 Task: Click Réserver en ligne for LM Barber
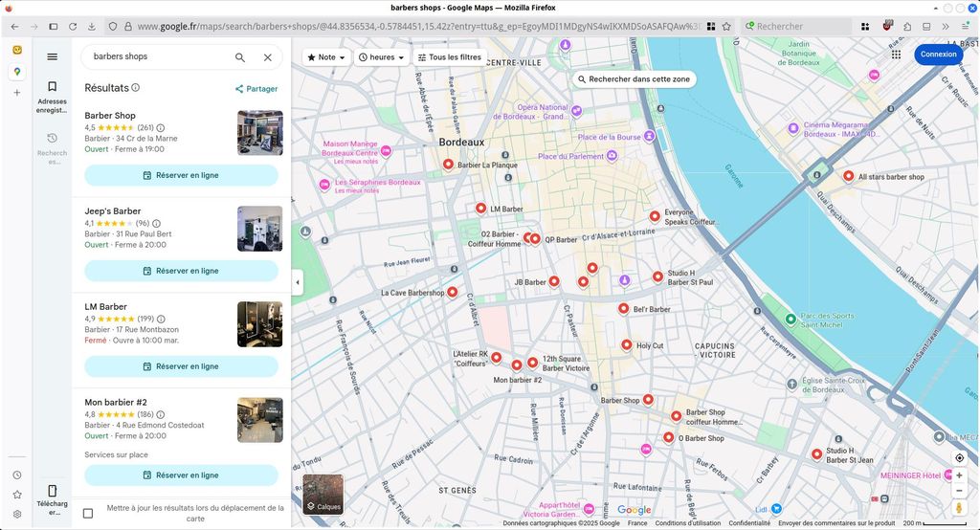181,366
